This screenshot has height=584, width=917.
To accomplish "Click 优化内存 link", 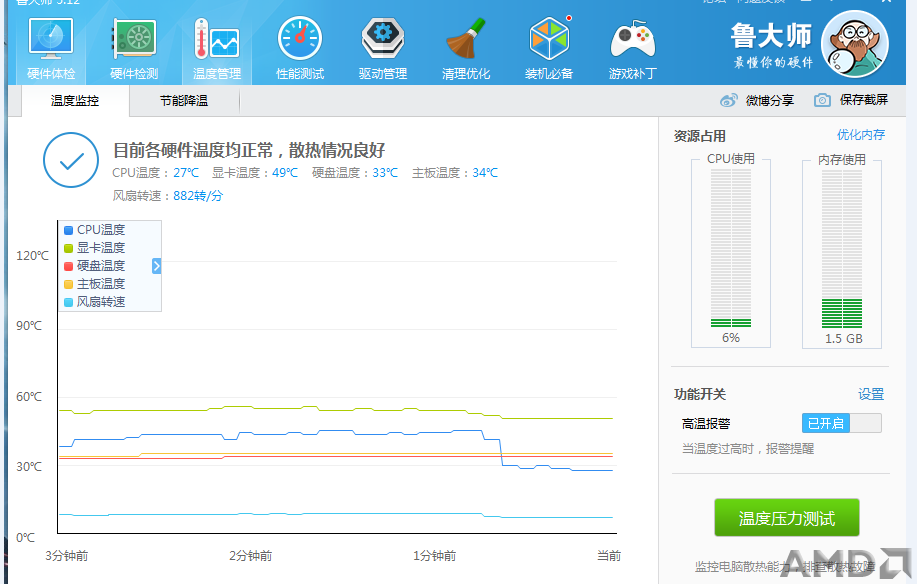I will click(861, 135).
